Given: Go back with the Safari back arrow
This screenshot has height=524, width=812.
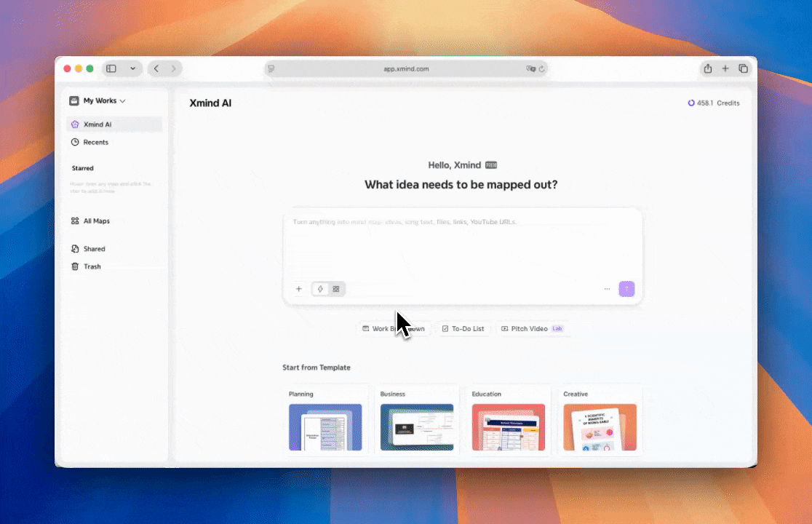Looking at the screenshot, I should [156, 68].
